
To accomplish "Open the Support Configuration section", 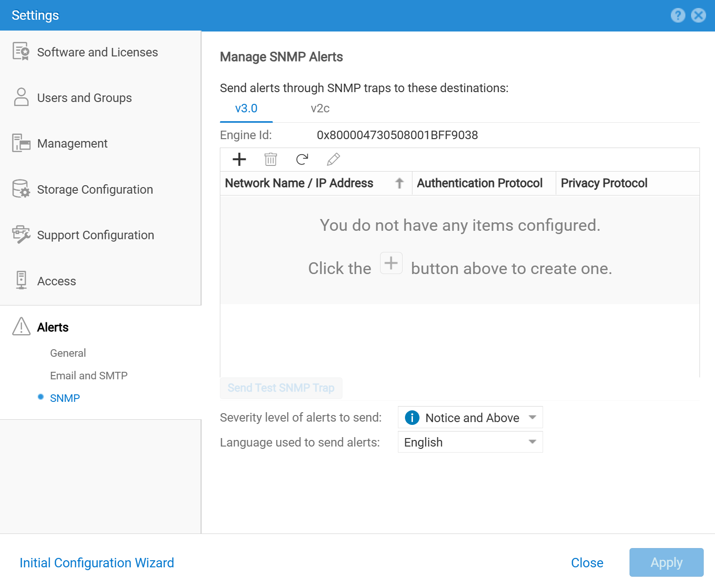I will coord(95,235).
